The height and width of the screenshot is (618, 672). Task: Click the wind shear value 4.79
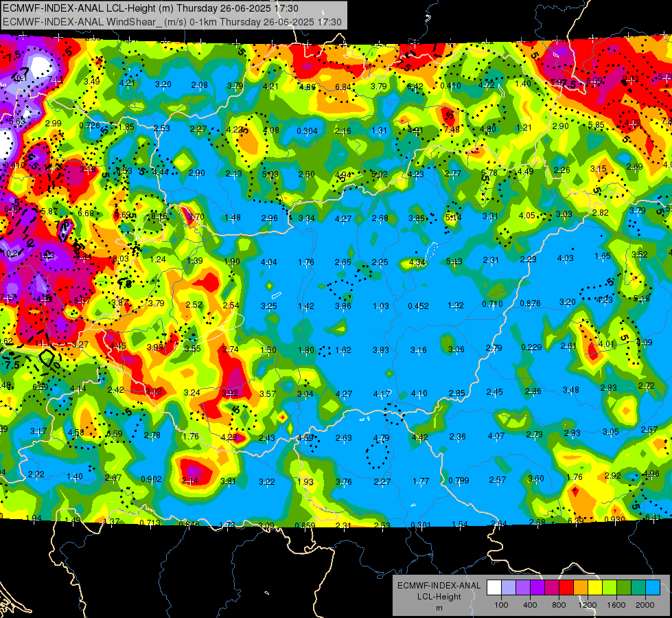382,438
